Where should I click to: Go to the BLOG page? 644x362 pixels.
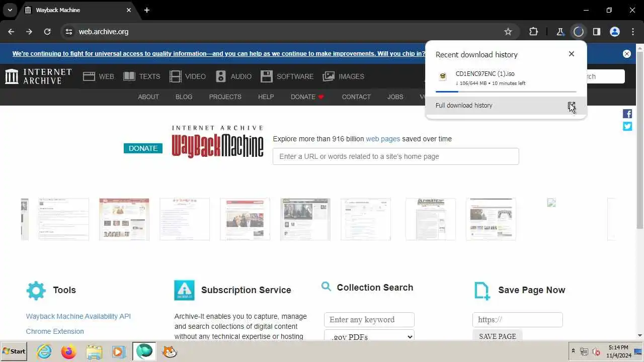pos(184,97)
